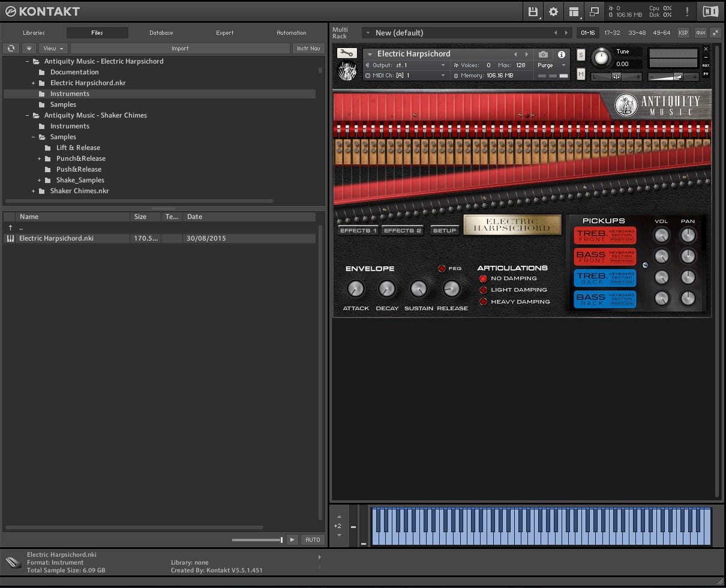Click the camera snapshot icon on the header
The width and height of the screenshot is (726, 588).
pyautogui.click(x=544, y=54)
